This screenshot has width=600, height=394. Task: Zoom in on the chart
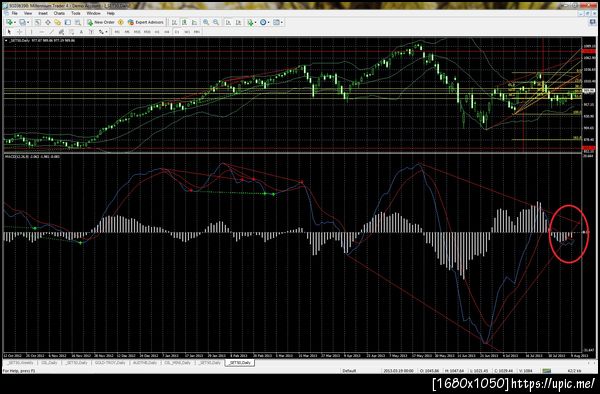tap(206, 22)
